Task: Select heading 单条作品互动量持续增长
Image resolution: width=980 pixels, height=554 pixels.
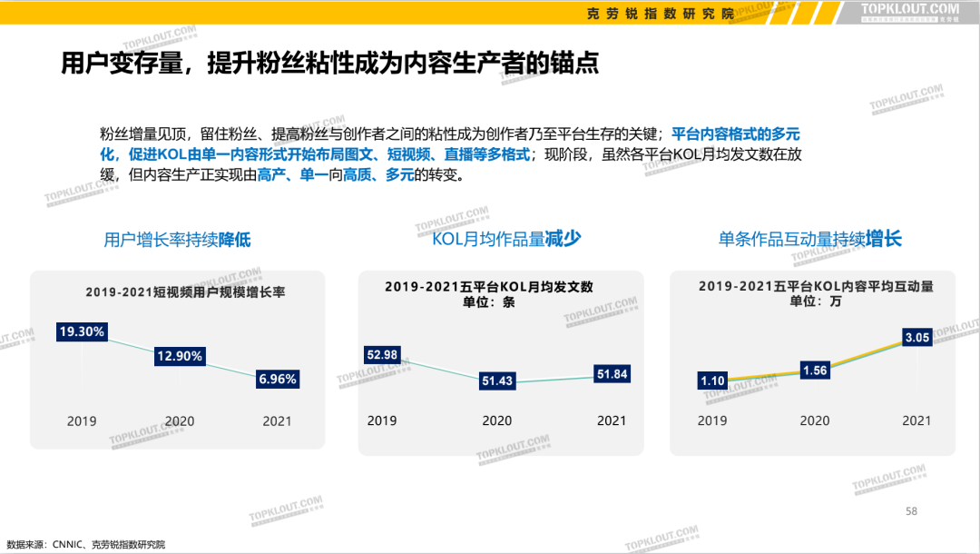Action: point(809,238)
